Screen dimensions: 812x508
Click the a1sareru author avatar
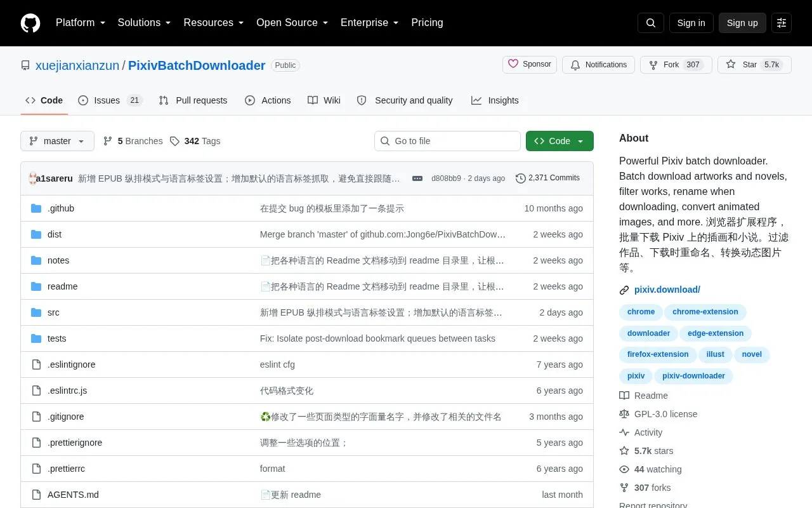point(33,178)
